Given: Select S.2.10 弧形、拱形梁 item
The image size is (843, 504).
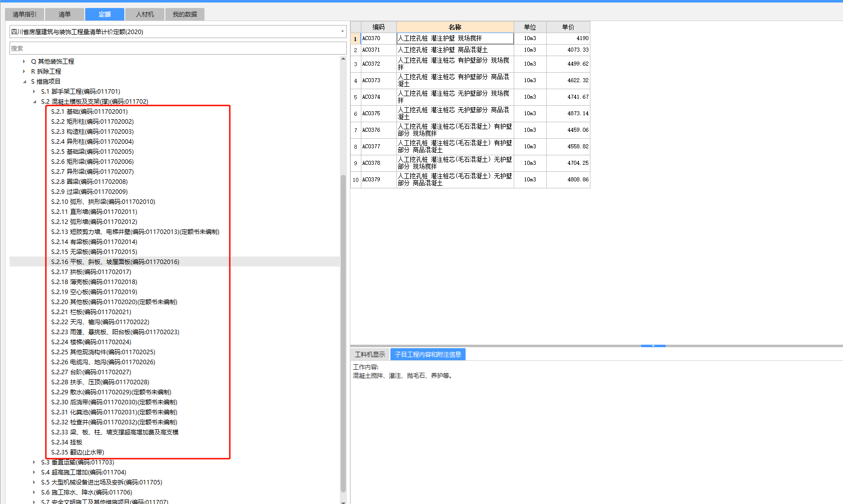Looking at the screenshot, I should 103,202.
